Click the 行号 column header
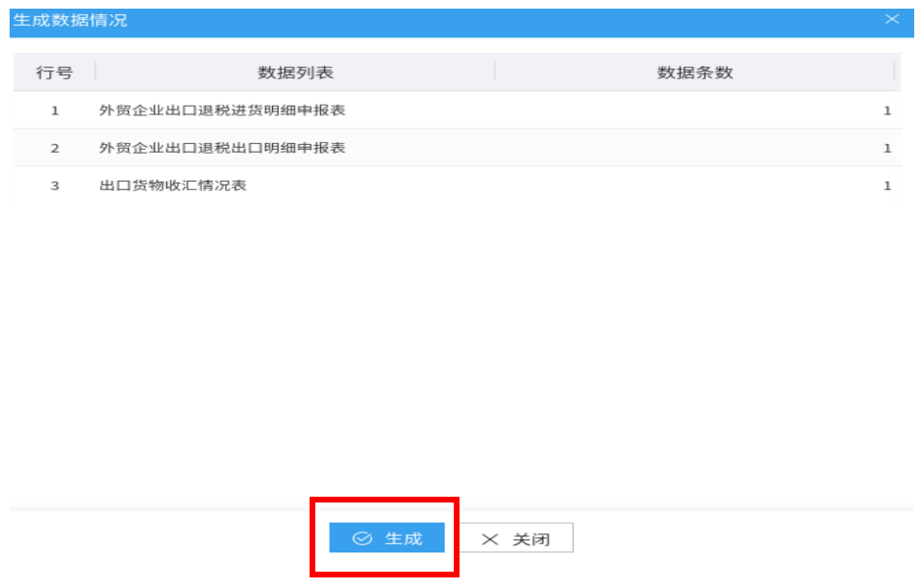The width and height of the screenshot is (920, 588). coord(54,73)
